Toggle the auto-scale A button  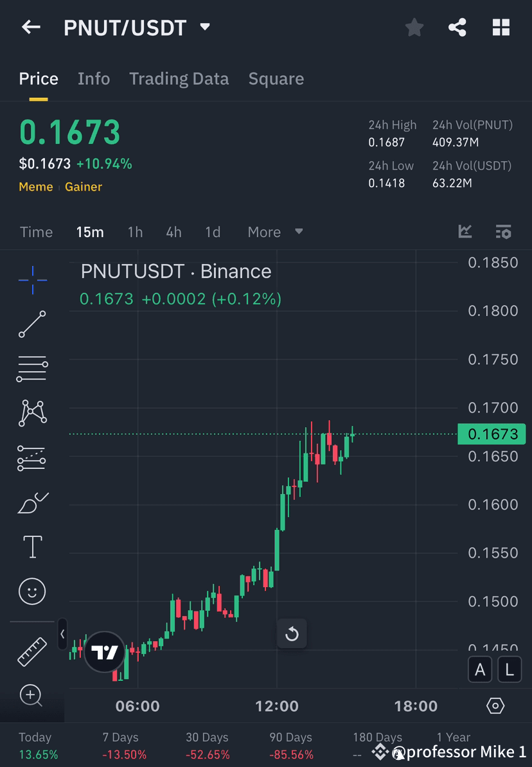click(x=480, y=669)
